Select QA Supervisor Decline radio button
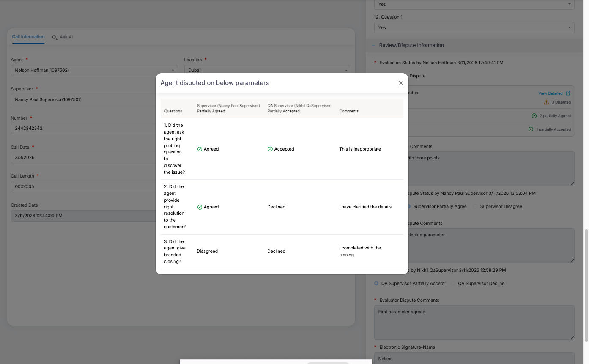The image size is (589, 364). tap(453, 284)
